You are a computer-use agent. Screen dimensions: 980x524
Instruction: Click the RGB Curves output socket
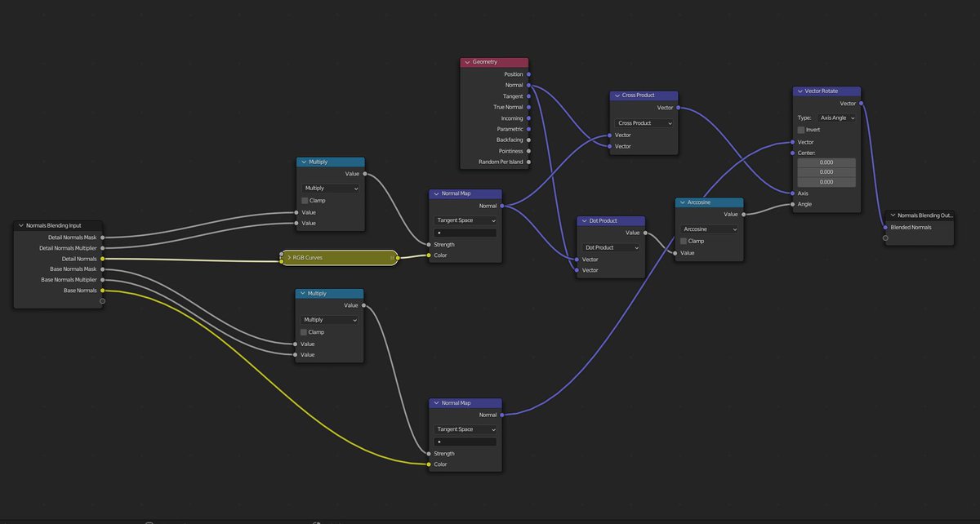pos(399,258)
